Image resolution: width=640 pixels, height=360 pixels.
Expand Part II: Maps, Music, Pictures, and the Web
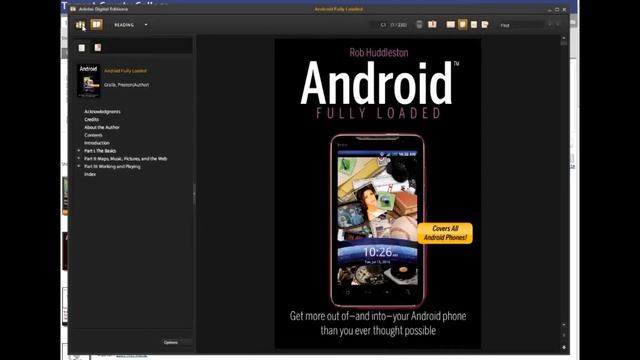click(x=79, y=158)
